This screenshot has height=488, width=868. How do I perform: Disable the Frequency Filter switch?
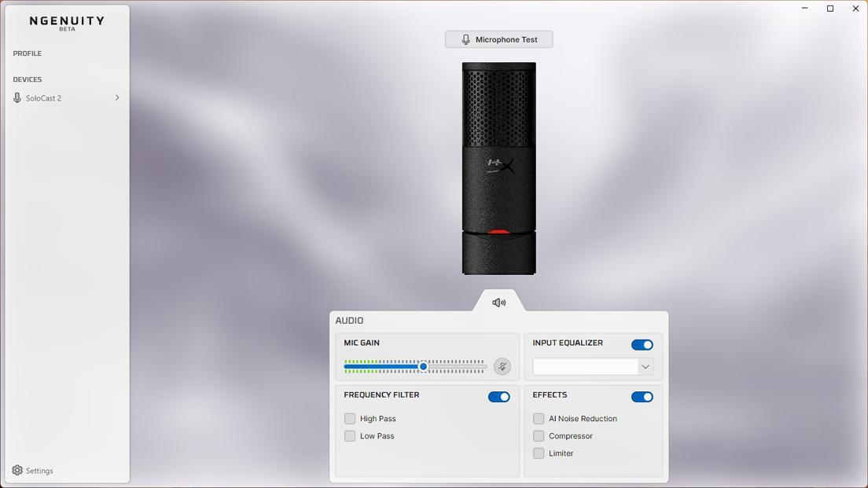tap(498, 397)
